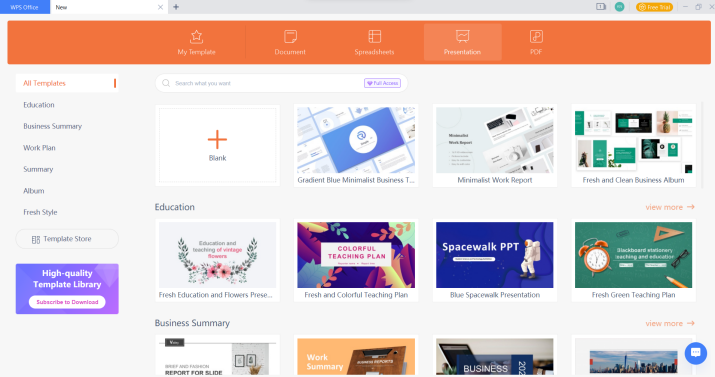
Task: Open the My Template star icon
Action: [x=196, y=36]
